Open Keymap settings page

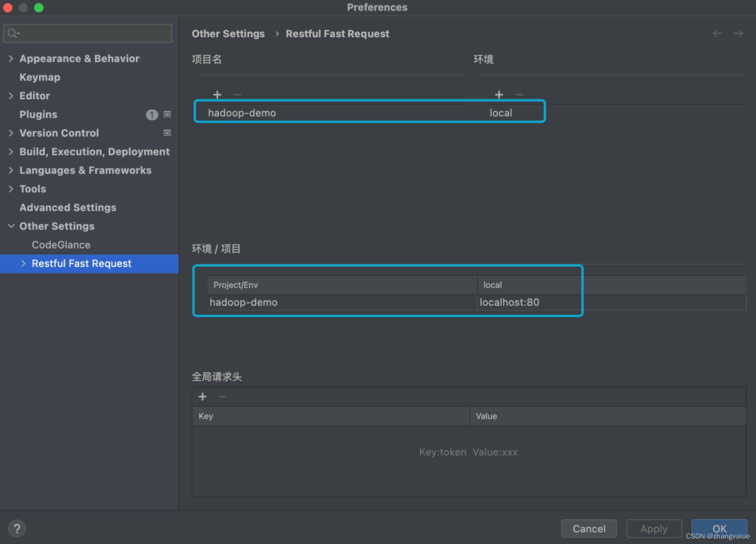[40, 77]
